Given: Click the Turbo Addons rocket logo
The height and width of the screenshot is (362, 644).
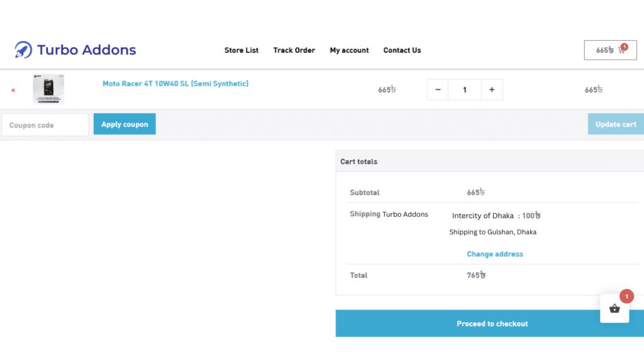Looking at the screenshot, I should [x=23, y=50].
